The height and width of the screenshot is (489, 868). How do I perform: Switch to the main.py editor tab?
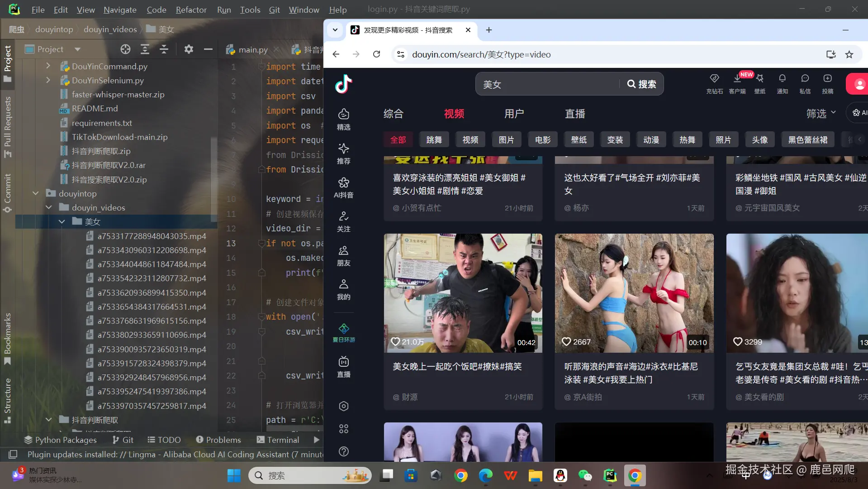(x=253, y=49)
